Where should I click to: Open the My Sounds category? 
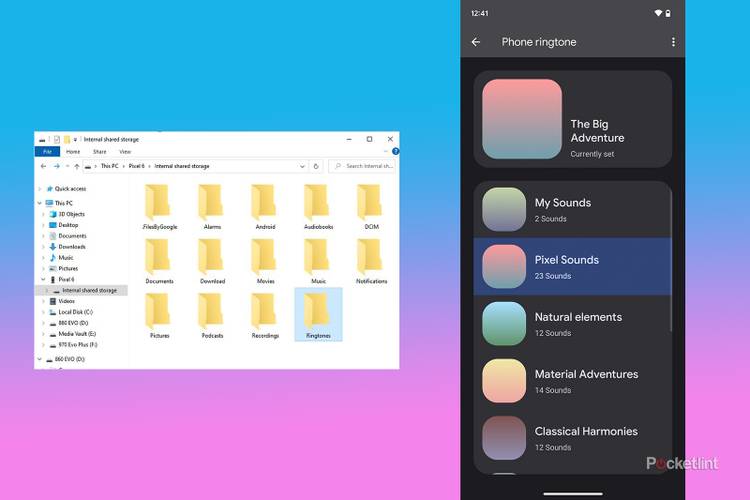point(573,210)
